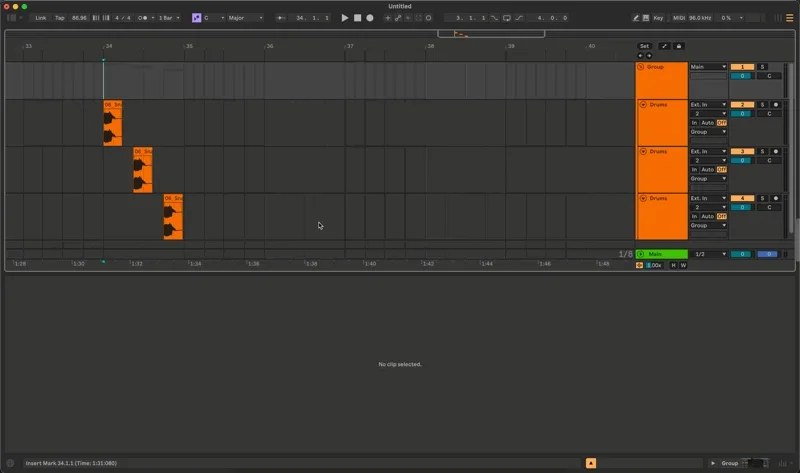
Task: Solo the first Drums track
Action: (762, 105)
